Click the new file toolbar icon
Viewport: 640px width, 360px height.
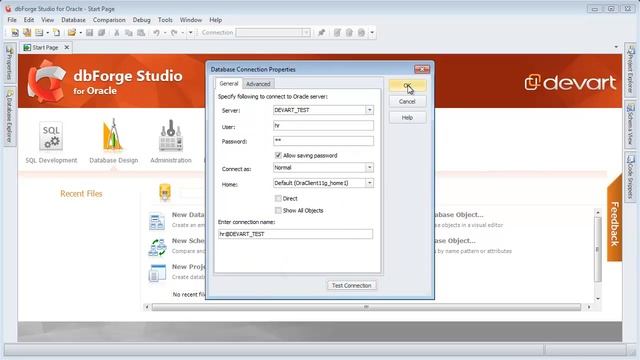[57, 33]
